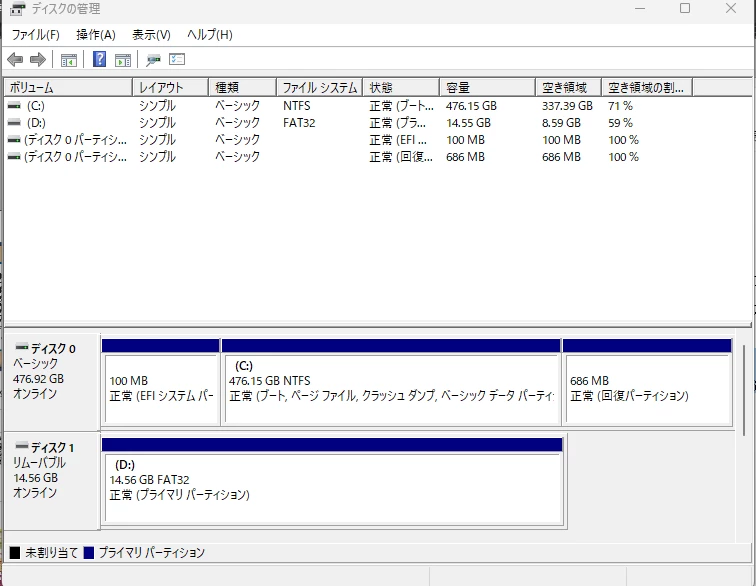Screen dimensions: 756x586
Task: Select the (D:) 14.56 GB FAT32 partition block
Action: [x=333, y=481]
